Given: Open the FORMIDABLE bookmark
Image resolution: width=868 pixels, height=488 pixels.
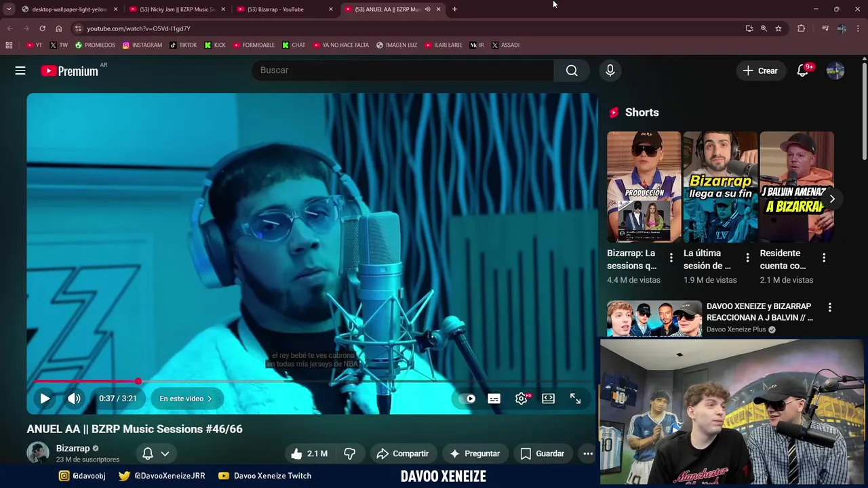Looking at the screenshot, I should (254, 45).
